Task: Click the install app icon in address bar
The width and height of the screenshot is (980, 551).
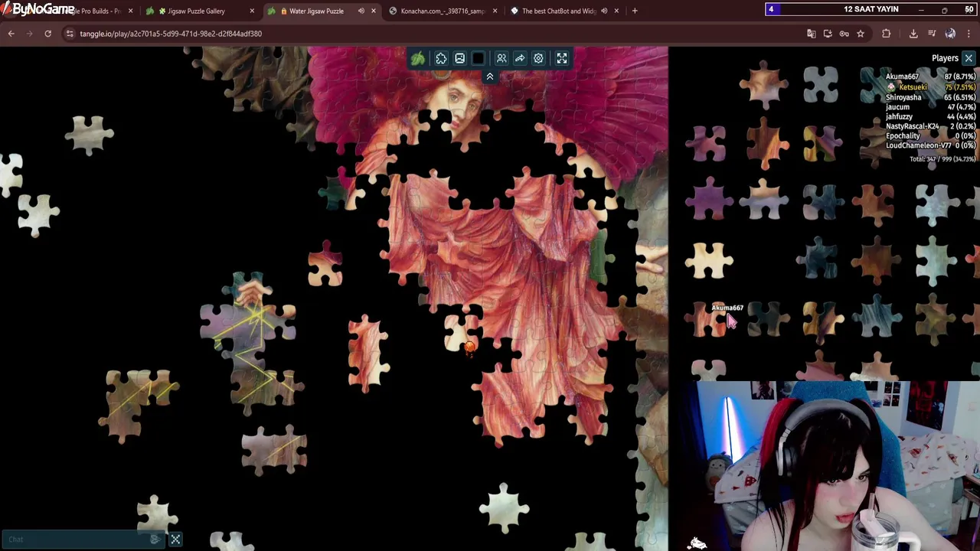Action: [828, 34]
